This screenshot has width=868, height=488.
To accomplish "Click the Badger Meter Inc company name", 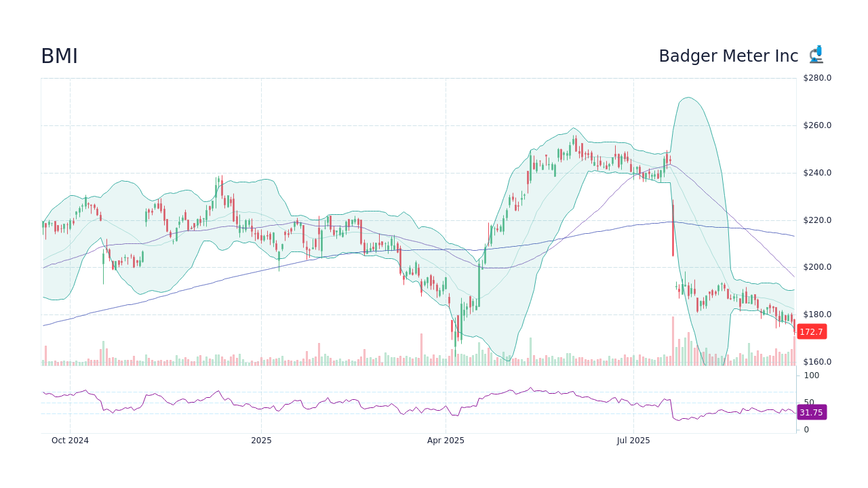I will 728,56.
